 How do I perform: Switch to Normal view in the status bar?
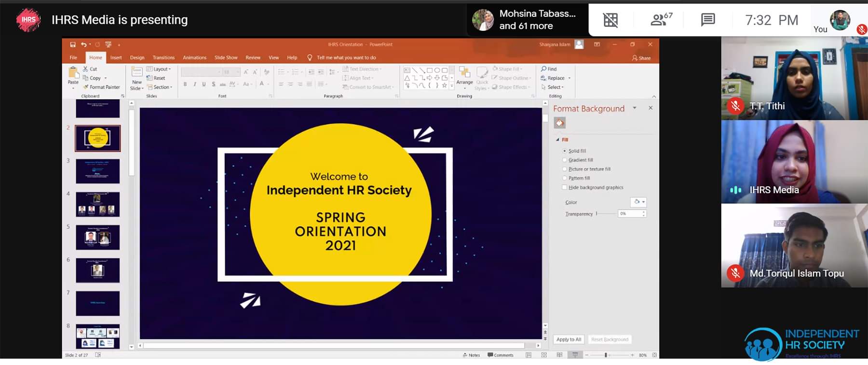point(529,355)
